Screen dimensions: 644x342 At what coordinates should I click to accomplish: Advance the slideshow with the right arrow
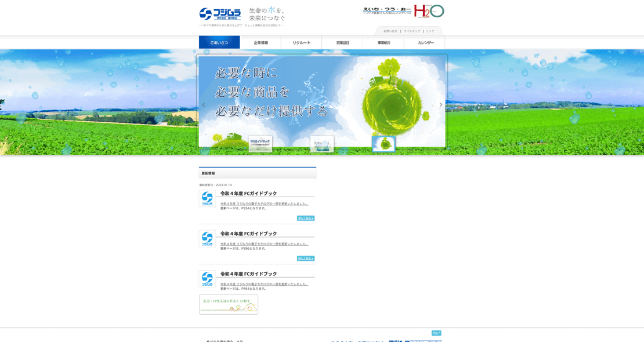point(441,105)
